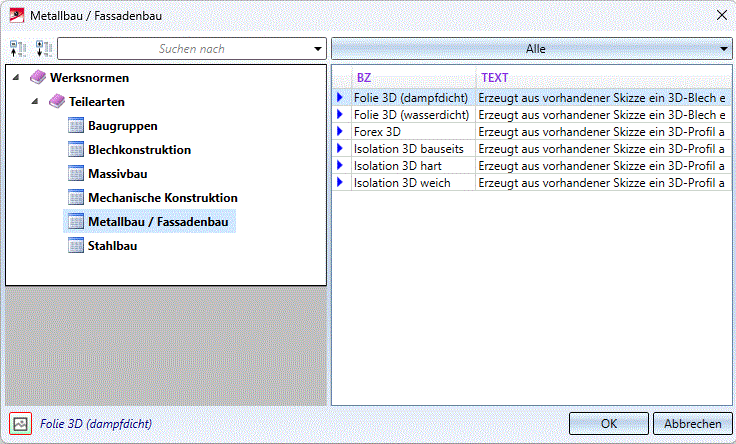
Task: Click the Teilearten book icon
Action: [57, 101]
